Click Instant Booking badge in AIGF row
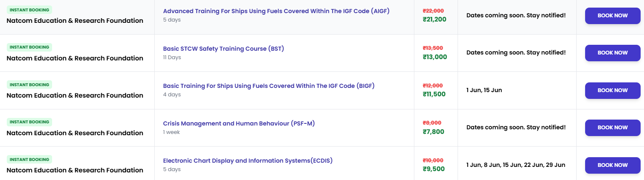The width and height of the screenshot is (644, 180). coord(29,10)
